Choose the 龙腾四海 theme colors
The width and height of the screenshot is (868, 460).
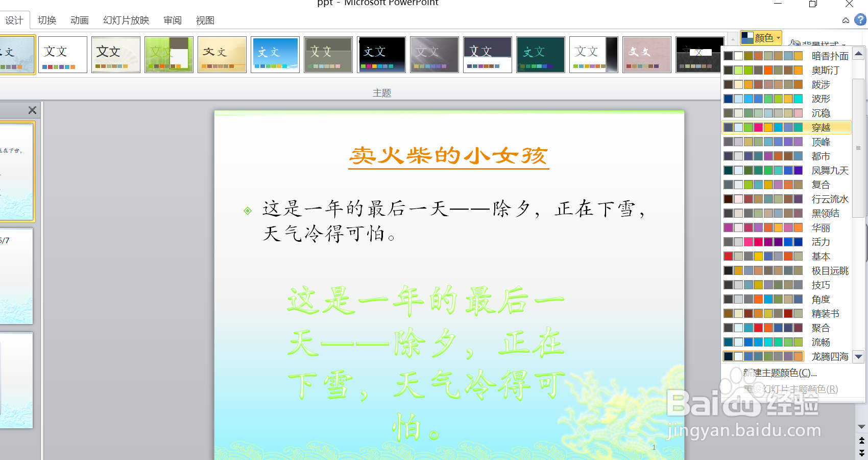point(787,356)
